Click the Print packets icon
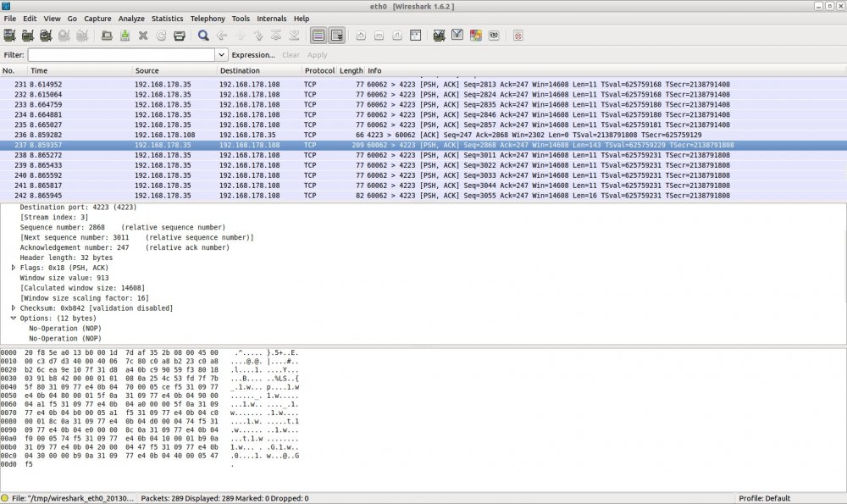 (179, 36)
